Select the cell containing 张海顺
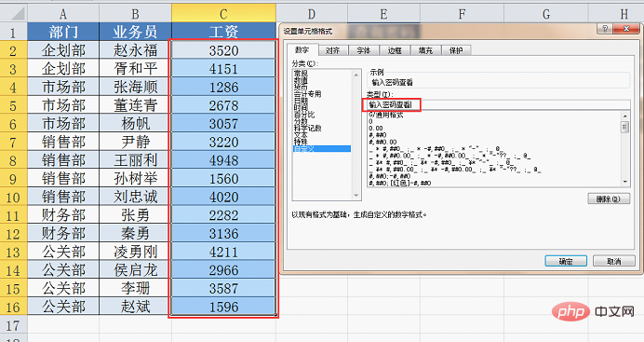This screenshot has width=644, height=342. click(x=135, y=87)
